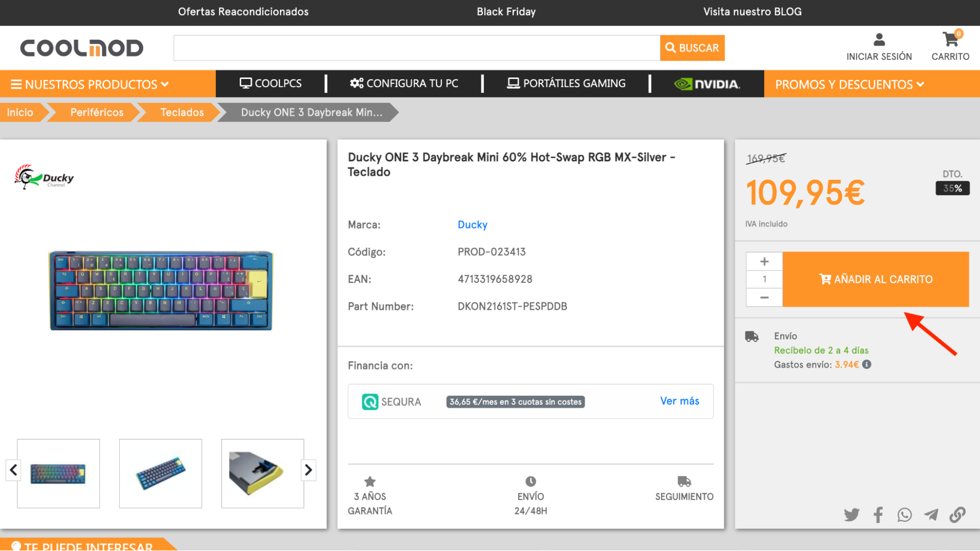Click the Coolmod logo
Image resolution: width=980 pixels, height=551 pixels.
pos(81,48)
